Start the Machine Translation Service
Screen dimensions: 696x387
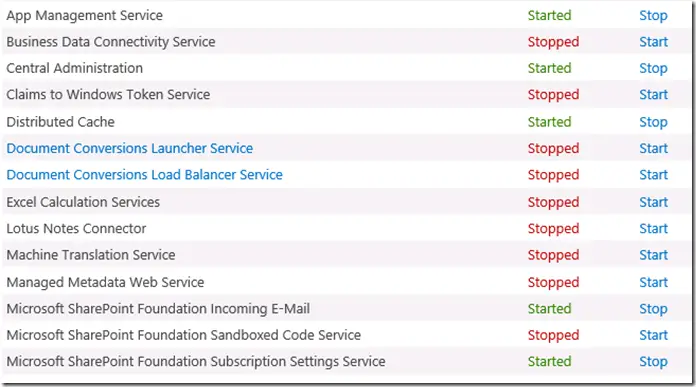[653, 255]
